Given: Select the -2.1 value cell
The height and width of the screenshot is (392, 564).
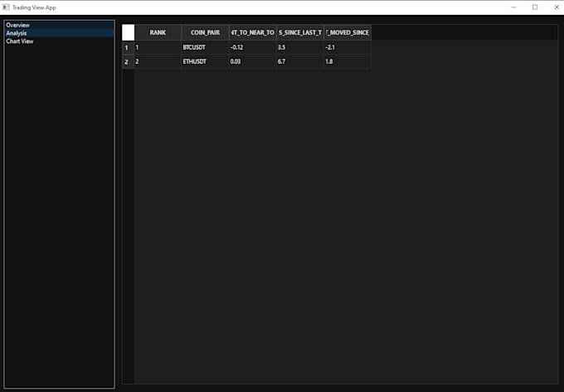Looking at the screenshot, I should point(348,47).
